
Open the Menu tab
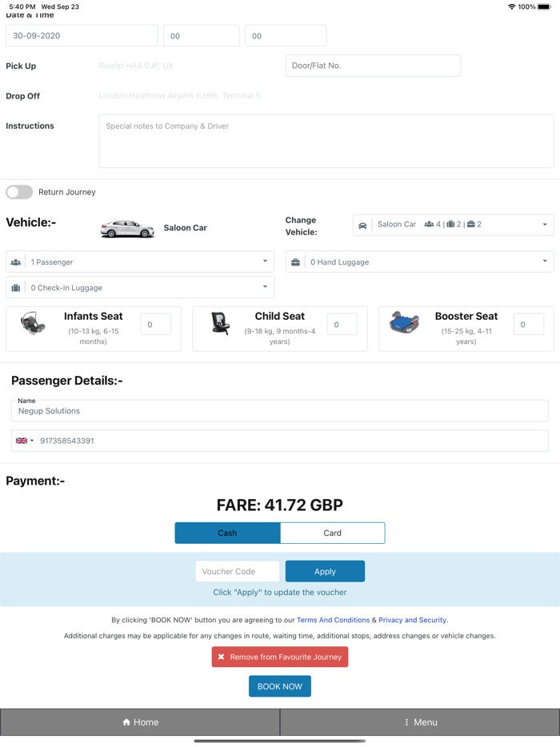[x=420, y=722]
